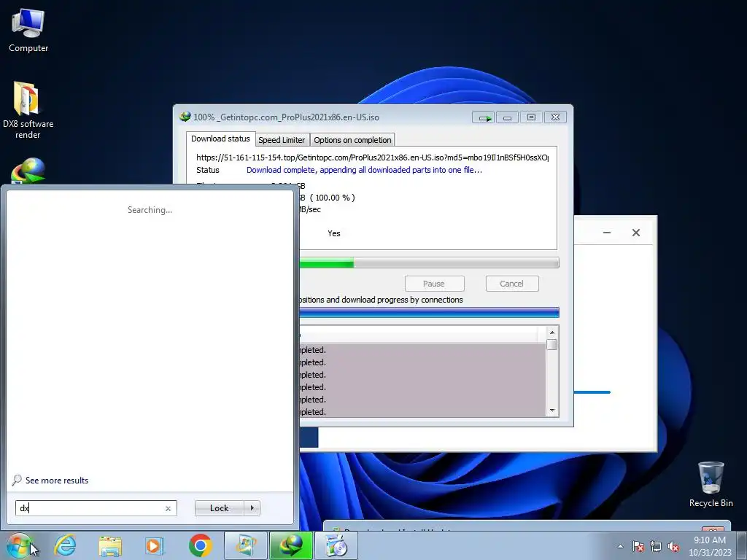Open Windows Media Player from the taskbar
Viewport: 747px width, 560px height.
pyautogui.click(x=154, y=545)
